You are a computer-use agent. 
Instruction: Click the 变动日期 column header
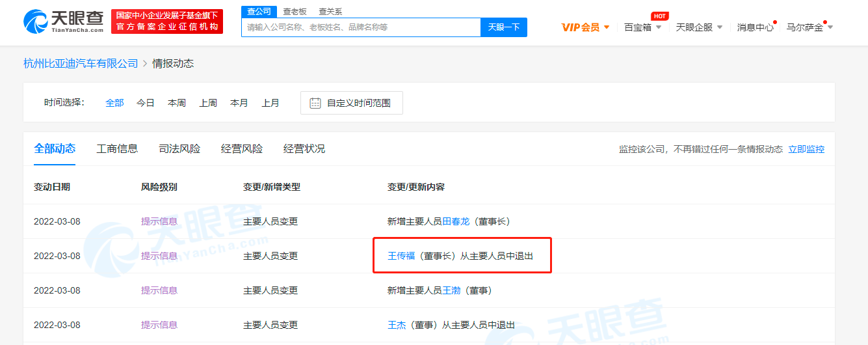(52, 187)
